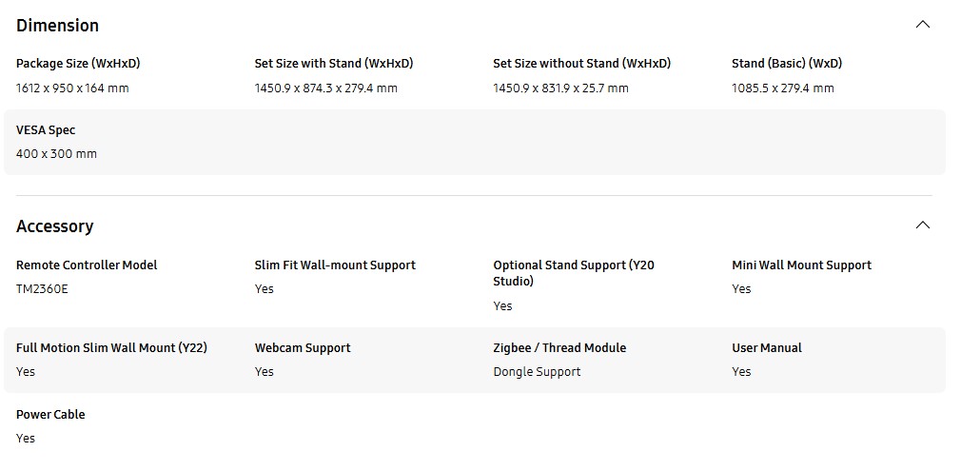Click the VESA Spec label

tap(46, 130)
